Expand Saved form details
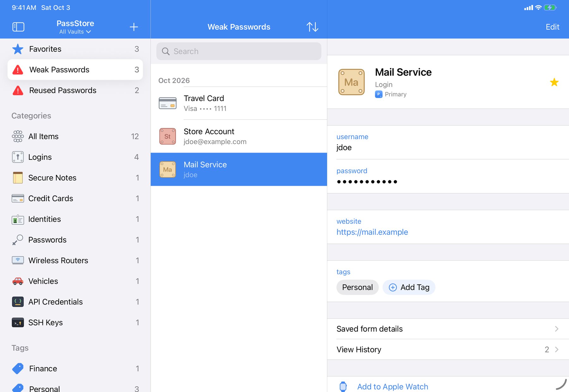The width and height of the screenshot is (569, 392). coord(448,329)
